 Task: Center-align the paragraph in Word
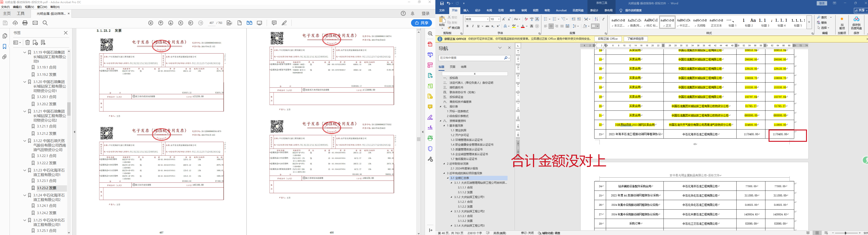551,26
